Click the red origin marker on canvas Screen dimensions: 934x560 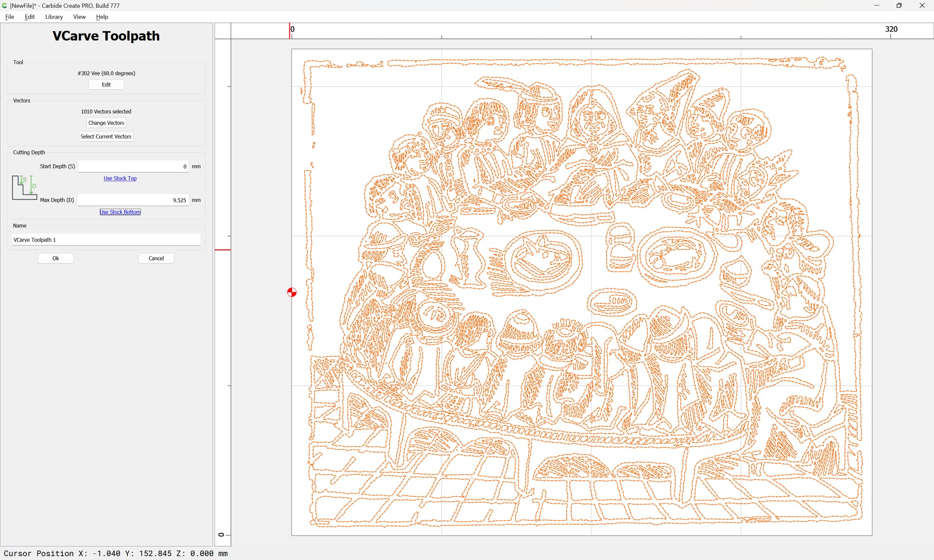coord(292,292)
